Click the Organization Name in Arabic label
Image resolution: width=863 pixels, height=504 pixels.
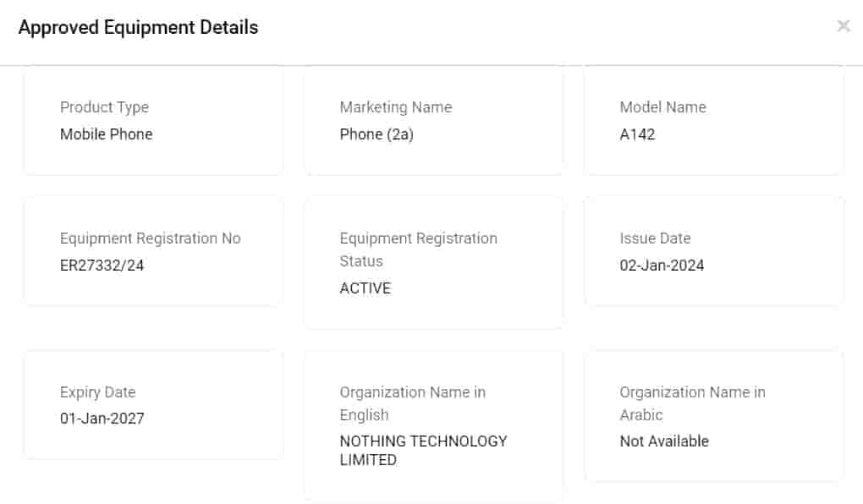(692, 403)
